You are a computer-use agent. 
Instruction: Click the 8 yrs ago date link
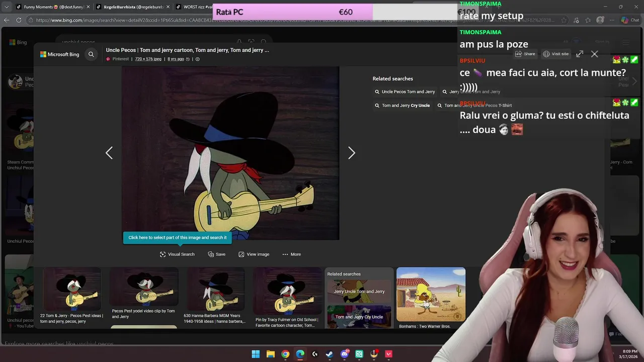click(x=176, y=59)
